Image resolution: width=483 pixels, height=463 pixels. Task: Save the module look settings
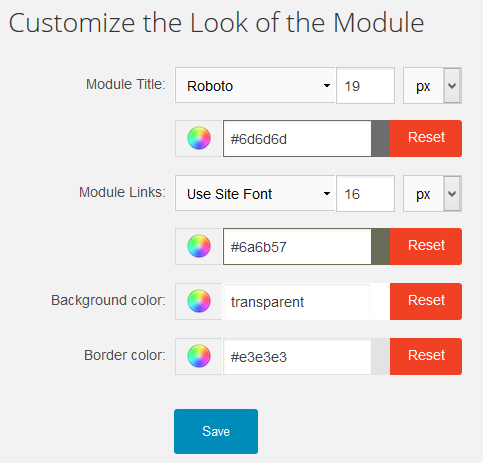(216, 431)
